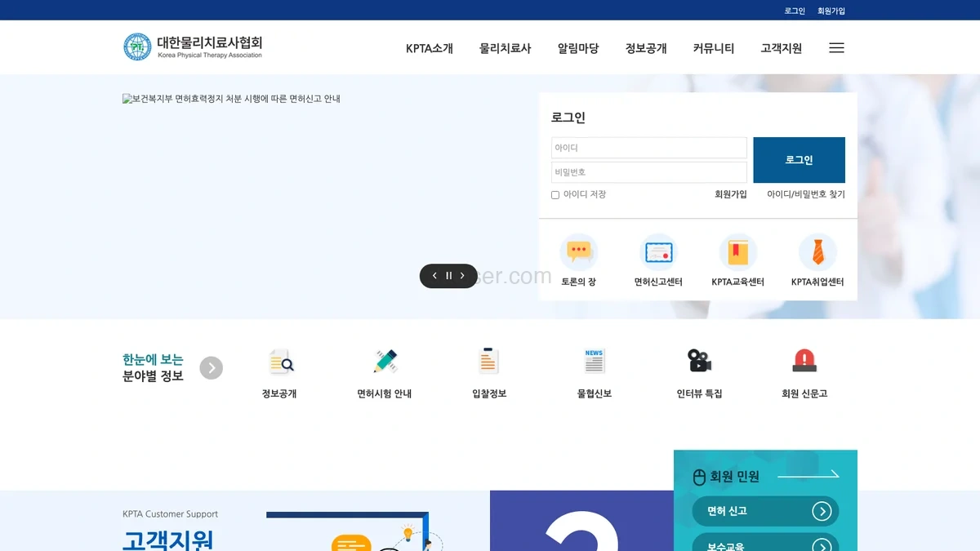Click the KPTA logo emblem
Screen dimensions: 980x551
coord(137,47)
